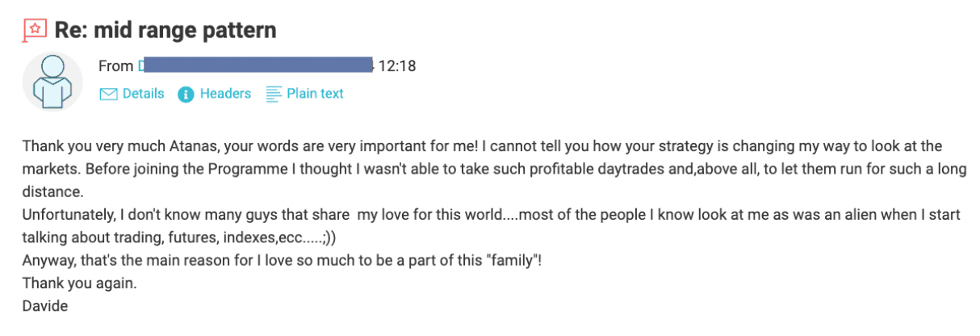Click the info icon beside Headers
Image resolution: width=980 pixels, height=336 pixels.
pyautogui.click(x=186, y=94)
